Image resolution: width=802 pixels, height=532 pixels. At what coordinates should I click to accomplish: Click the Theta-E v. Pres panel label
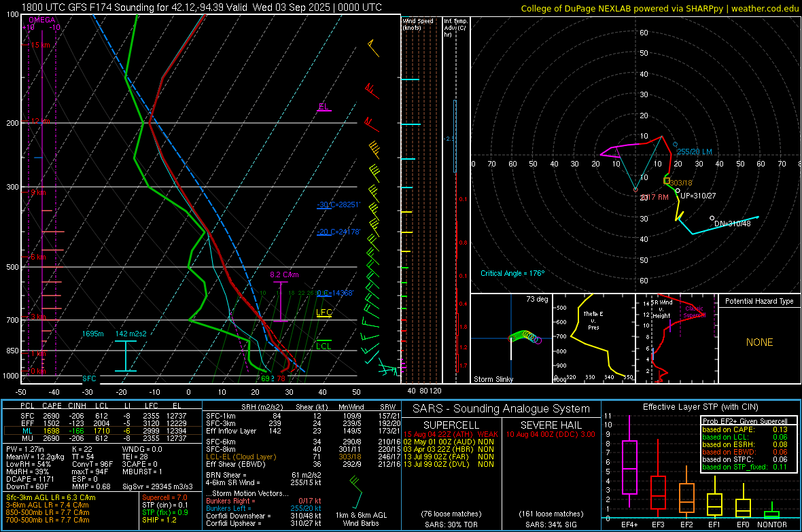click(593, 320)
